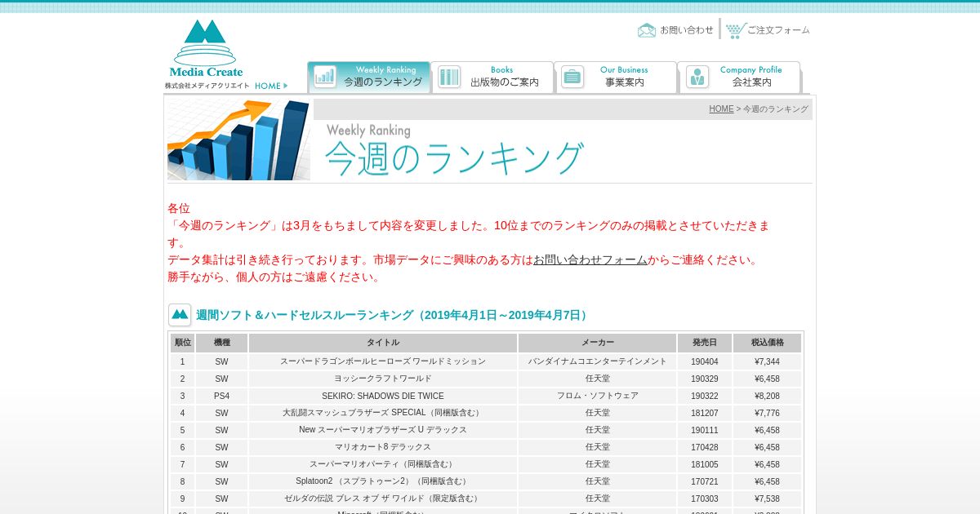Open the 事業案内 Our Business tab
Image resolution: width=980 pixels, height=514 pixels.
point(616,78)
